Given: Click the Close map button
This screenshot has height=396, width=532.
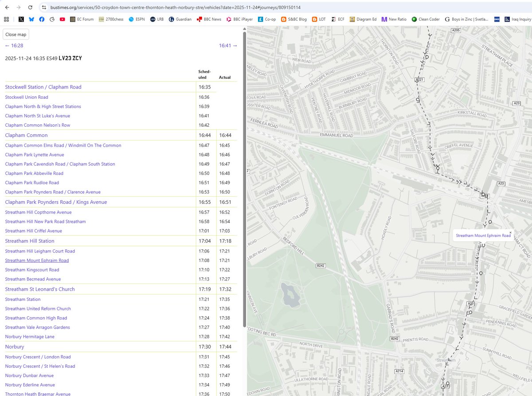Looking at the screenshot, I should (16, 35).
